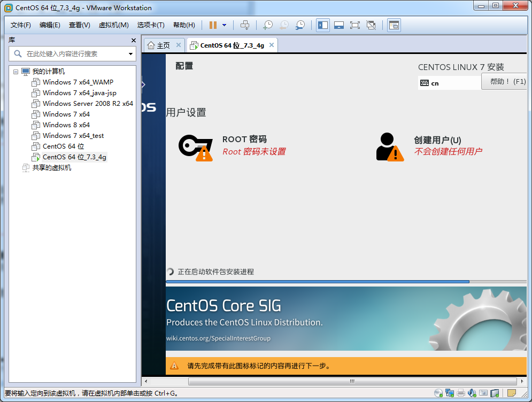532x402 pixels.
Task: Open the 文件(F) menu
Action: tap(21, 25)
